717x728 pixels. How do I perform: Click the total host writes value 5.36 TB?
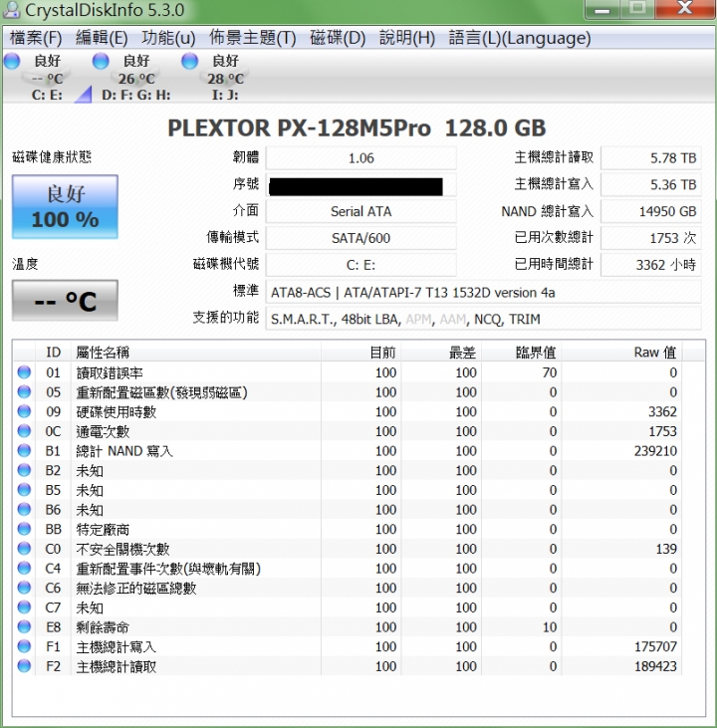click(650, 185)
